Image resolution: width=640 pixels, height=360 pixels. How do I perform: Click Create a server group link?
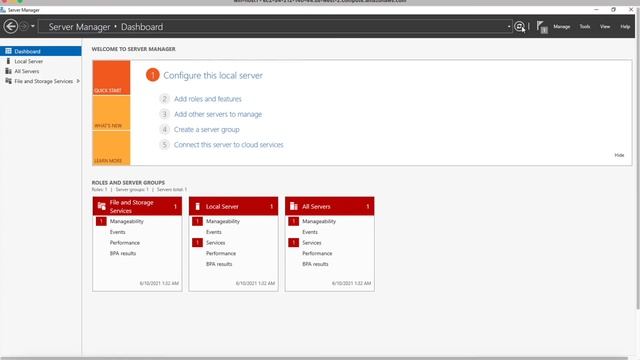[207, 129]
